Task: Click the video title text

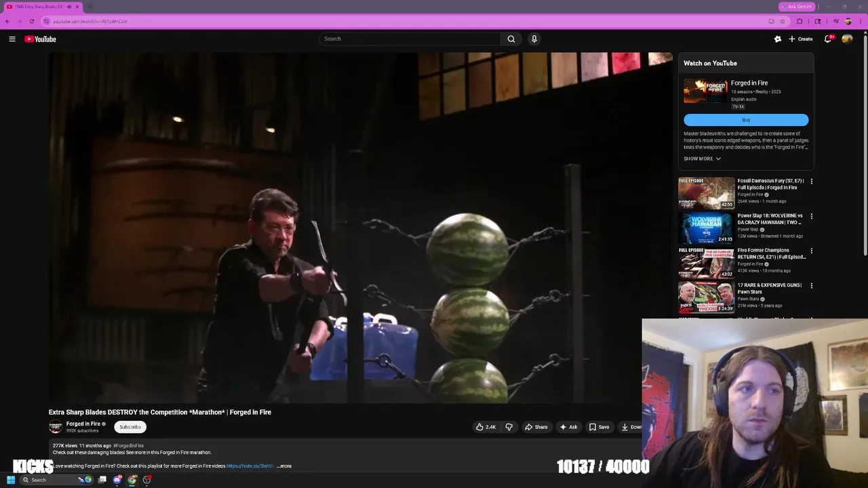Action: 160,412
